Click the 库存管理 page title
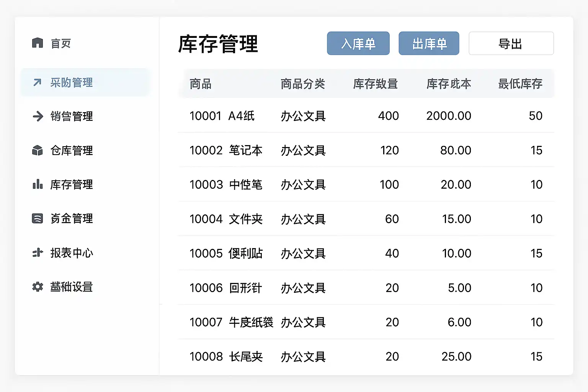Screen dimensions: 588x392 pos(218,44)
